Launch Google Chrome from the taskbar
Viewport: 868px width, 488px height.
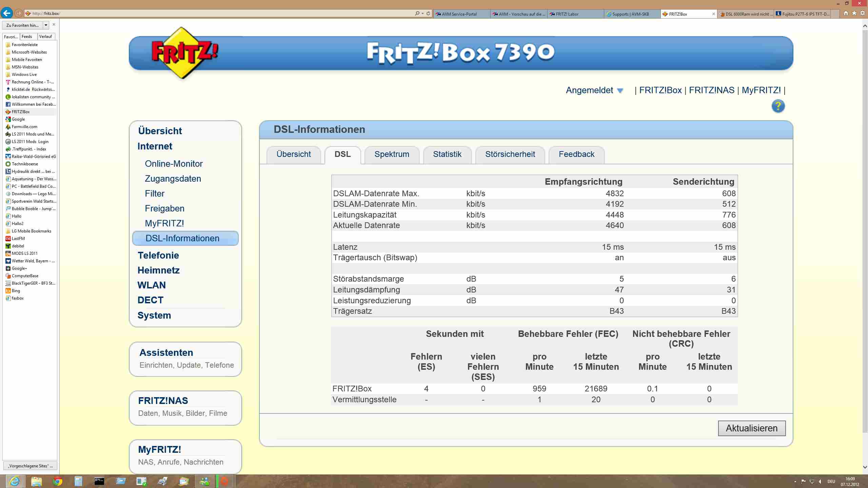57,481
